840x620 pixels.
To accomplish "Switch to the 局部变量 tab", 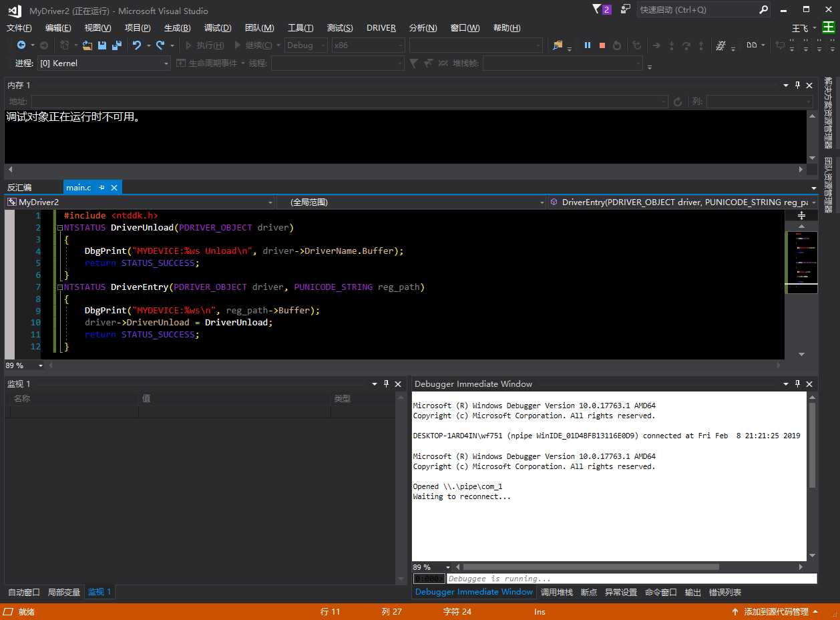I will coord(64,592).
